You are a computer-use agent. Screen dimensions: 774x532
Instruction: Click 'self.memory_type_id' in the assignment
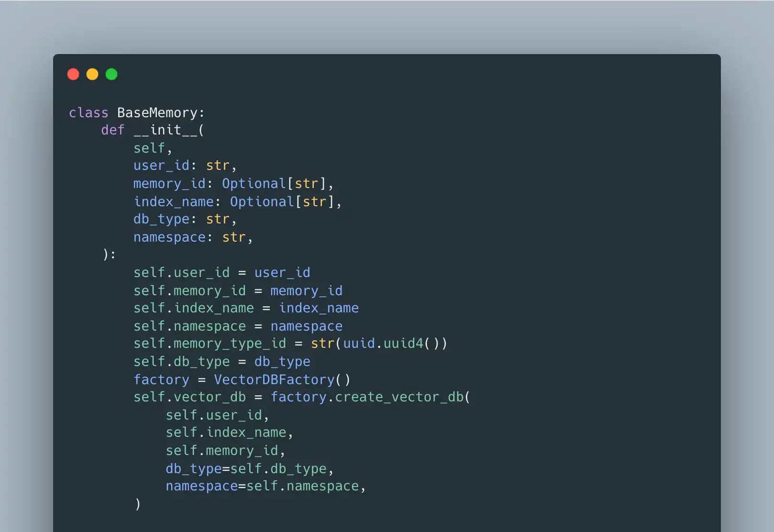click(x=210, y=344)
